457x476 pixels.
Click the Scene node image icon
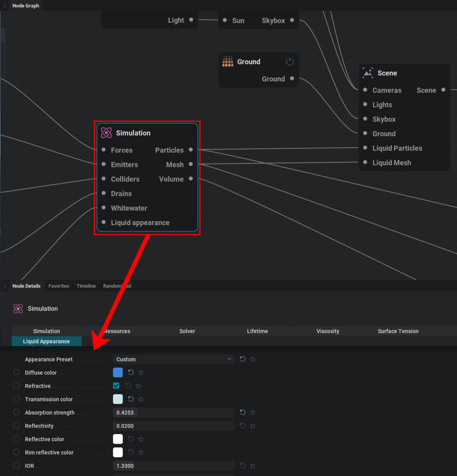coord(368,73)
